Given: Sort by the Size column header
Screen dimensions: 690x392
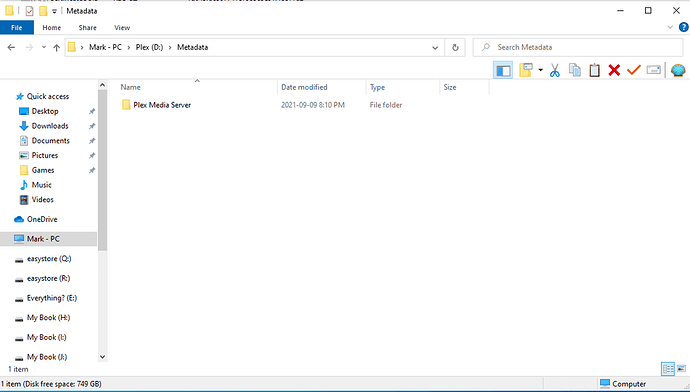Looking at the screenshot, I should tap(464, 87).
